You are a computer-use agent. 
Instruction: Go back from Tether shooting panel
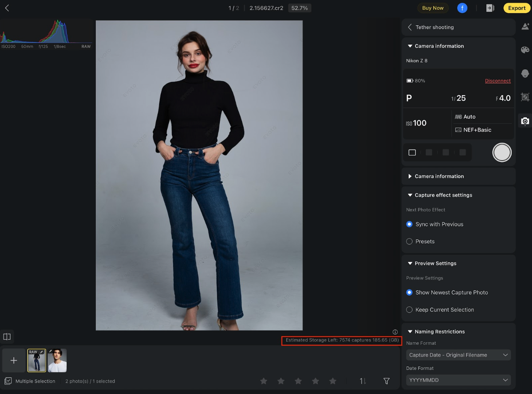click(410, 27)
